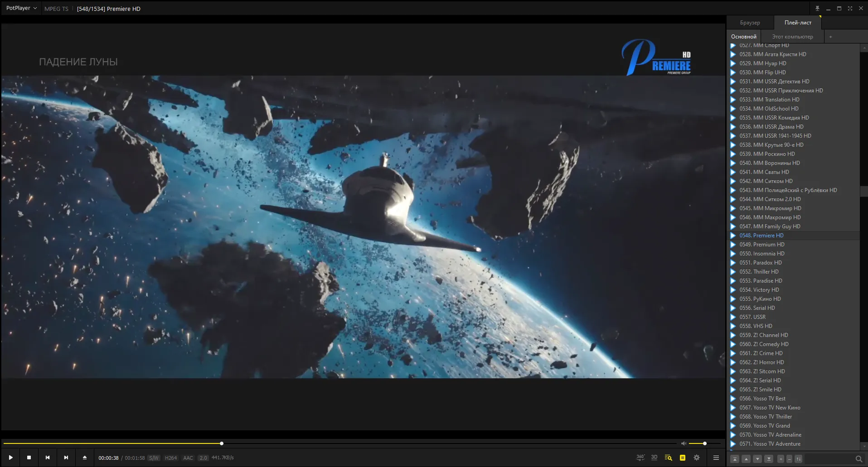Select playlist item 0539. MM Роскино HD

click(793, 154)
